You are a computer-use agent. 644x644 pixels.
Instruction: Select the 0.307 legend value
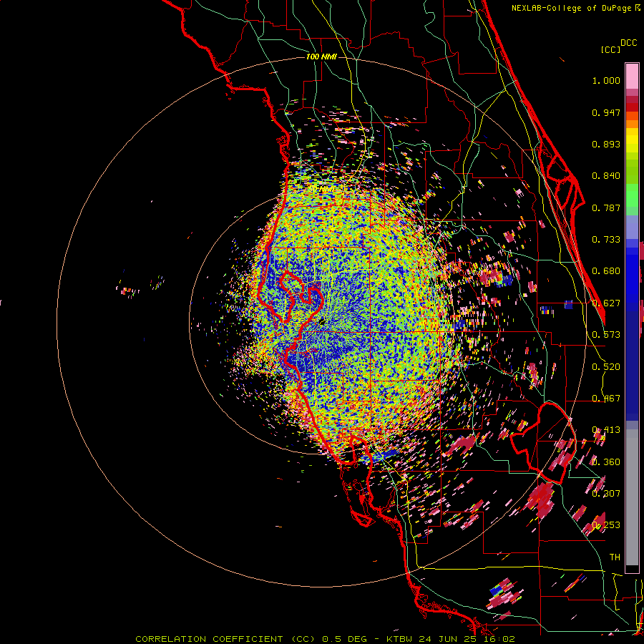pos(606,494)
